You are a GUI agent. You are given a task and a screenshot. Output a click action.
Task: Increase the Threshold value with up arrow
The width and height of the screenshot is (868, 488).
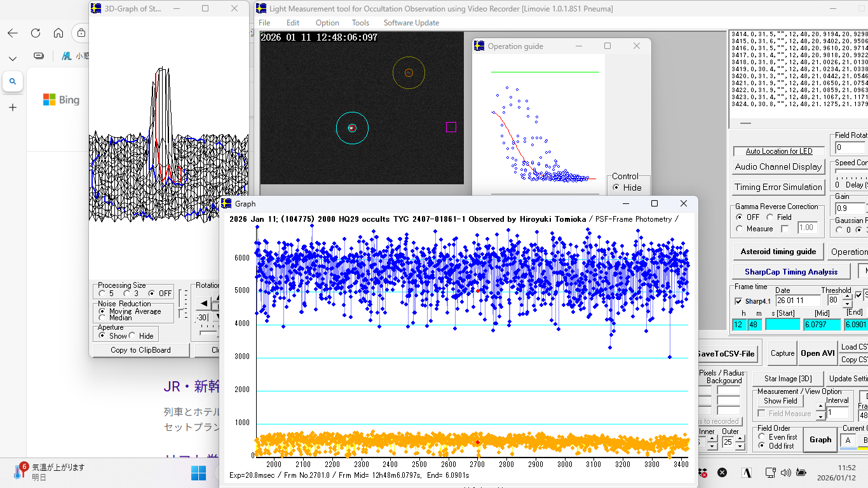(846, 297)
